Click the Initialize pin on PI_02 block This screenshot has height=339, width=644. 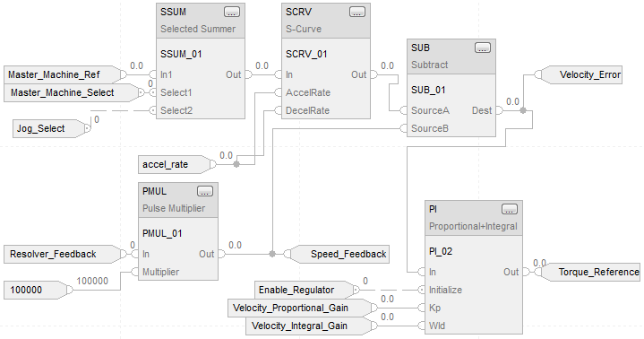click(445, 290)
